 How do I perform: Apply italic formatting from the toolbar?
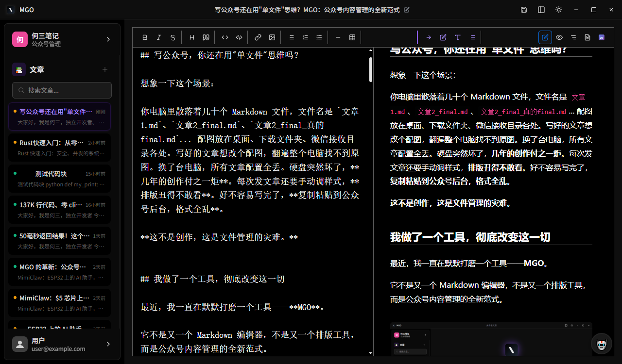coord(158,37)
